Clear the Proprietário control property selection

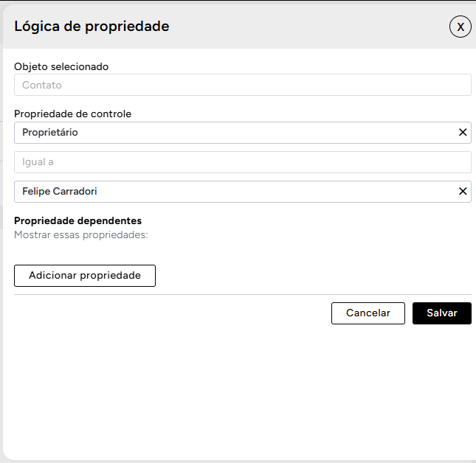[x=463, y=133]
